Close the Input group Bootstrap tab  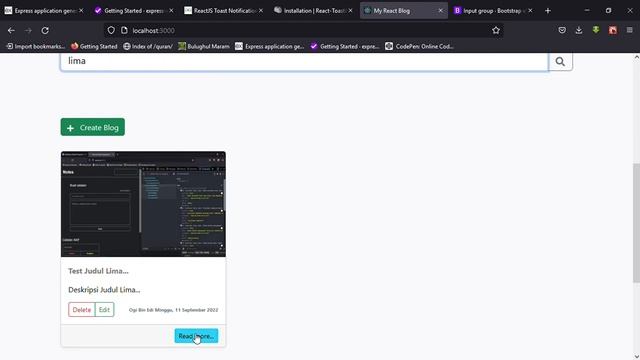click(530, 11)
